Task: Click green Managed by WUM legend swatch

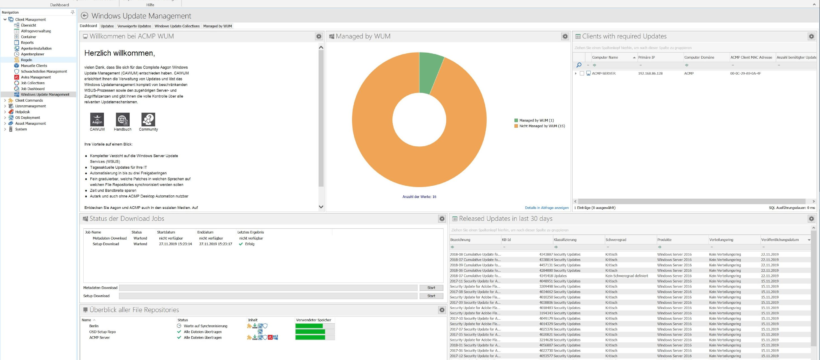Action: pyautogui.click(x=516, y=120)
